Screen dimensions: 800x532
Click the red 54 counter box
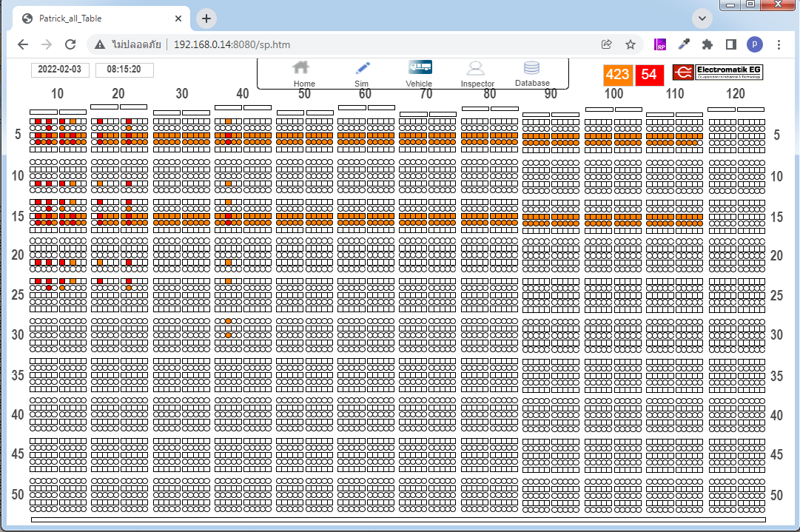point(649,74)
